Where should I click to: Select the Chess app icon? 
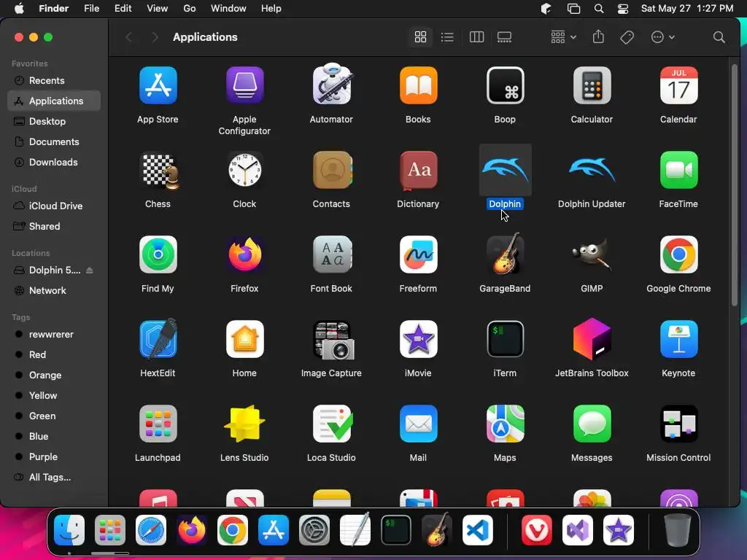pyautogui.click(x=160, y=171)
